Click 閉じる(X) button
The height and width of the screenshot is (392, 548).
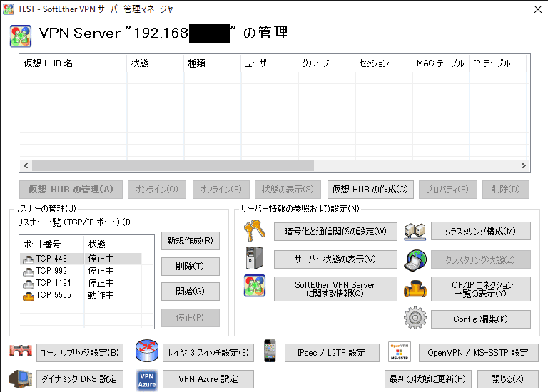[508, 379]
